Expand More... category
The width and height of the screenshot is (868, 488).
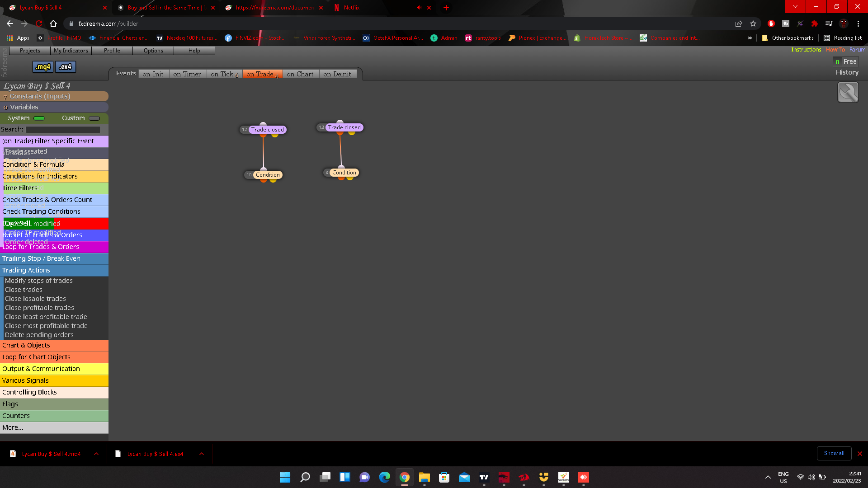click(54, 427)
